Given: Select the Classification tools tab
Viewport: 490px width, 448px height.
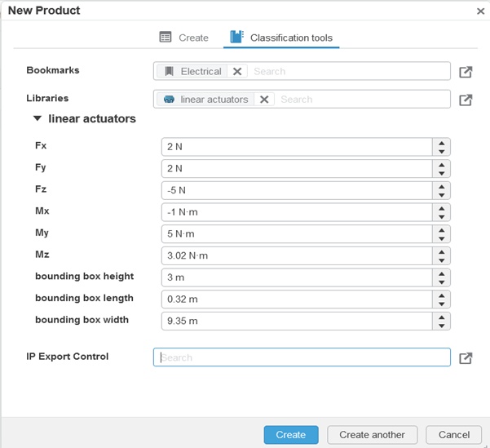Looking at the screenshot, I should [281, 38].
